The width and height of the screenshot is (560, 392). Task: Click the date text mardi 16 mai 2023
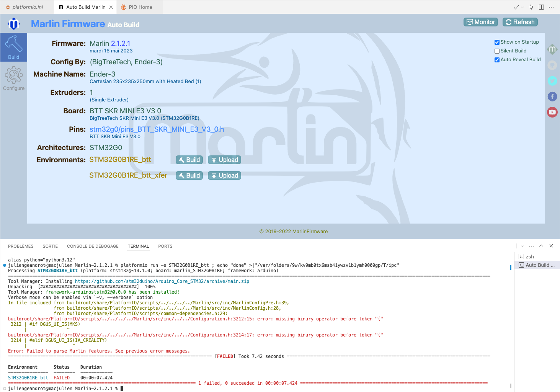(x=111, y=51)
